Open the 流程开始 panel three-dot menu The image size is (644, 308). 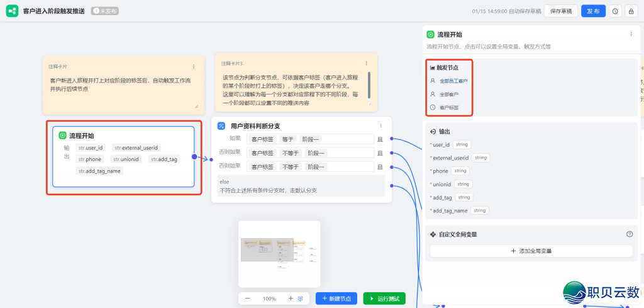pyautogui.click(x=631, y=35)
